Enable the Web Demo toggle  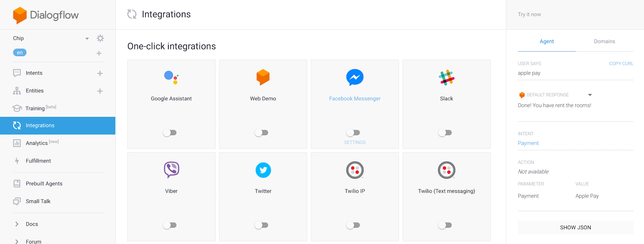coord(261,133)
